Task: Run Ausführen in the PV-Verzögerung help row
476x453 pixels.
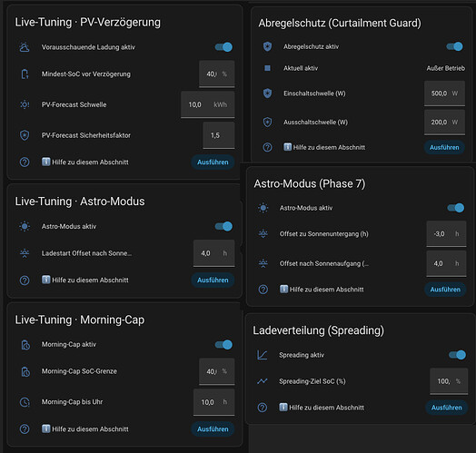Action: point(213,162)
